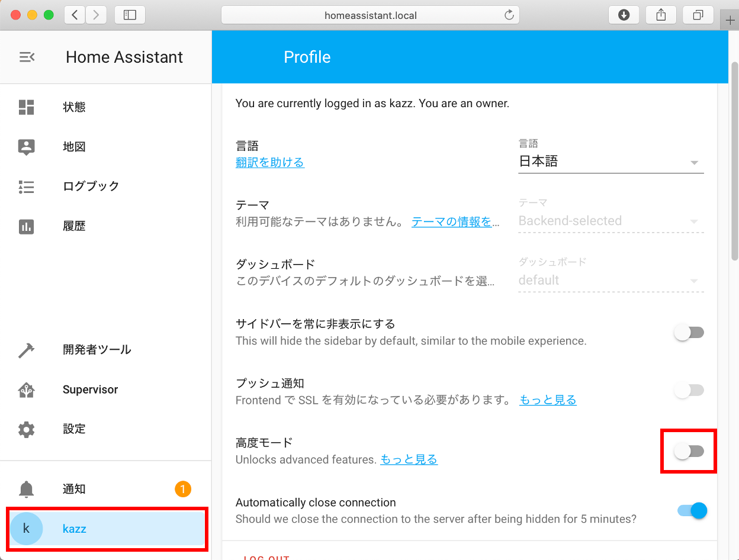739x560 pixels.
Task: Open the ダッシュボード default dropdown
Action: (611, 280)
